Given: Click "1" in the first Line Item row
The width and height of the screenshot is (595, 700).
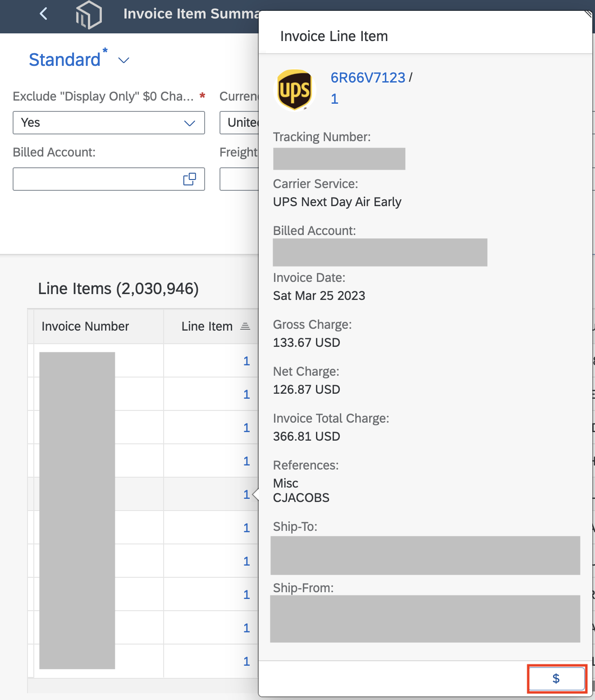Looking at the screenshot, I should click(247, 360).
